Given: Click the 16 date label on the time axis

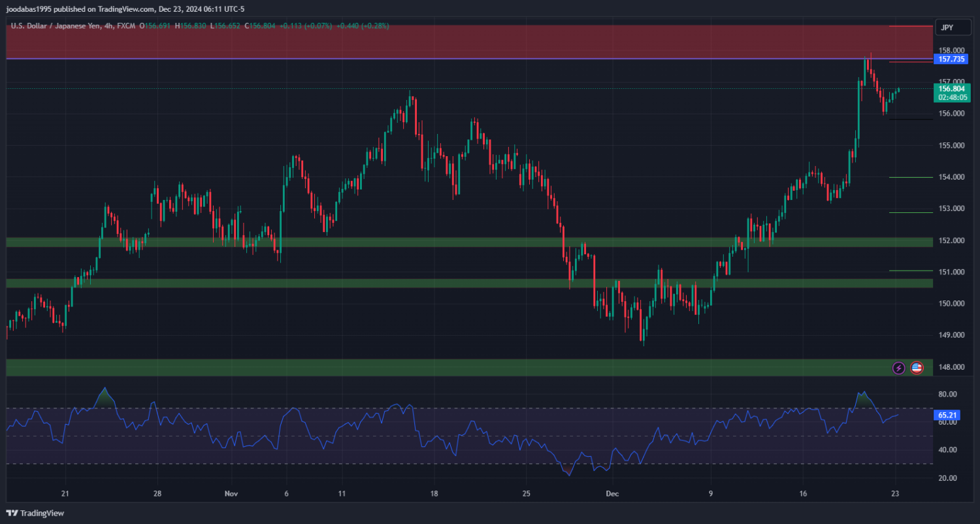Looking at the screenshot, I should 803,494.
